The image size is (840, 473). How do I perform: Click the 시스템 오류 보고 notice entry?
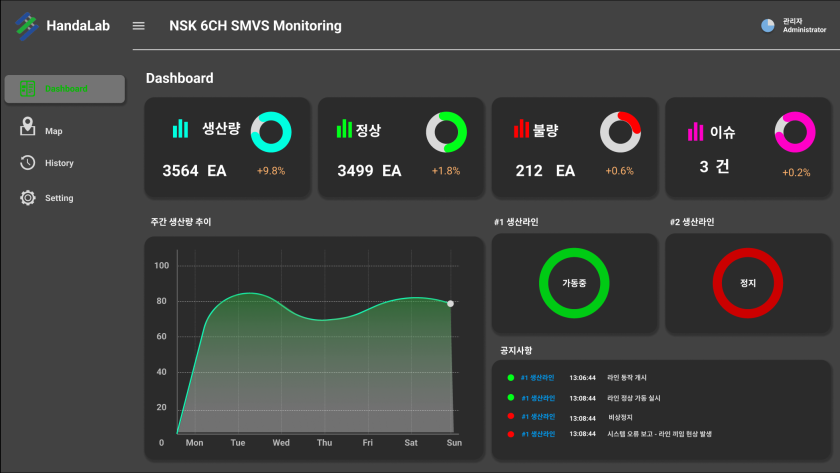point(659,434)
